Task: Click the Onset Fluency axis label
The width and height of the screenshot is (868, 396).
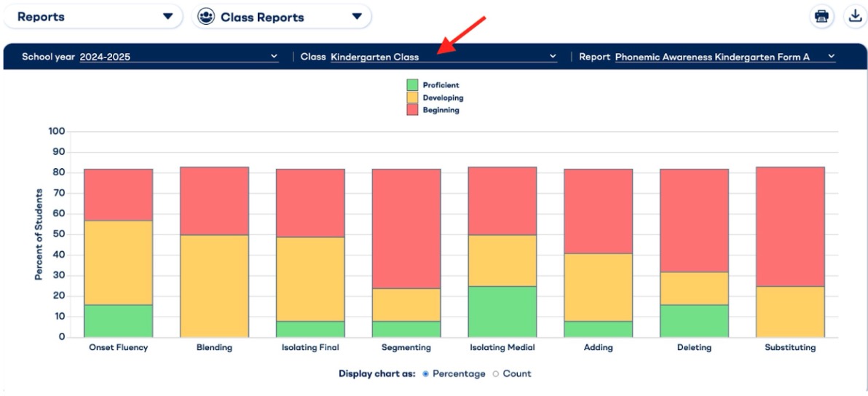Action: click(x=119, y=348)
